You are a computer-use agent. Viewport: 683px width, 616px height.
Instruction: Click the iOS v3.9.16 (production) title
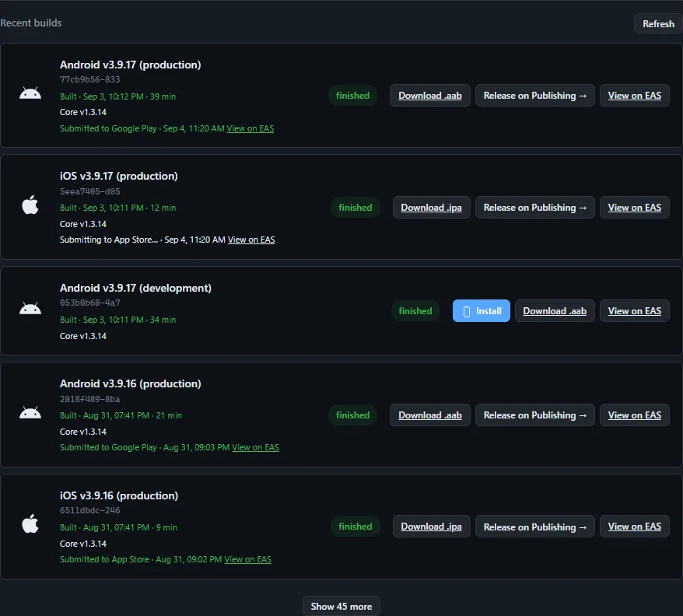pyautogui.click(x=119, y=495)
